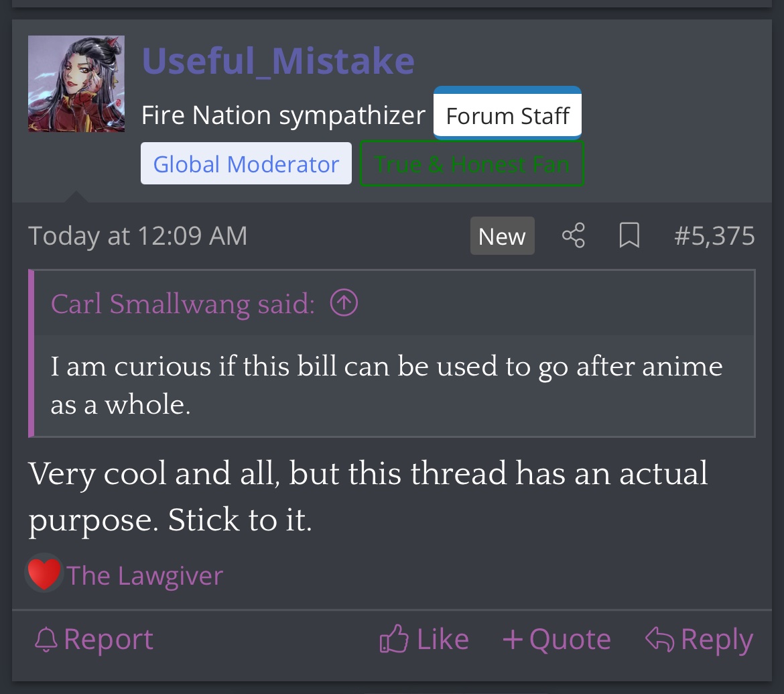Reply to this post
This screenshot has width=784, height=694.
coord(699,640)
